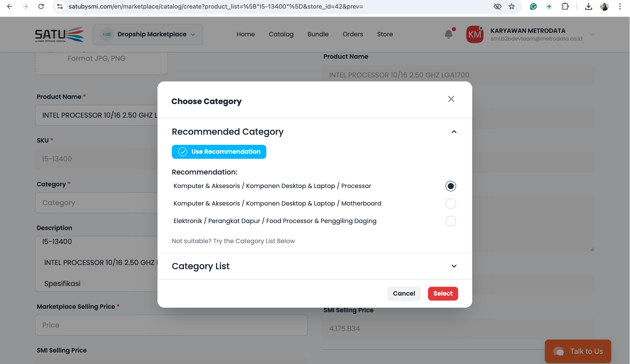The image size is (630, 364).
Task: Close the Choose Category dialog with X
Action: click(451, 99)
